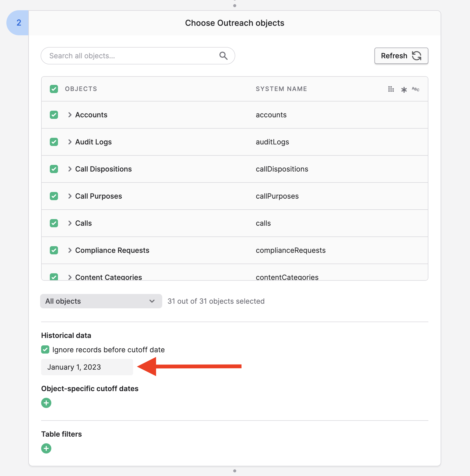Click the search magnifier icon
The height and width of the screenshot is (476, 470).
(224, 56)
